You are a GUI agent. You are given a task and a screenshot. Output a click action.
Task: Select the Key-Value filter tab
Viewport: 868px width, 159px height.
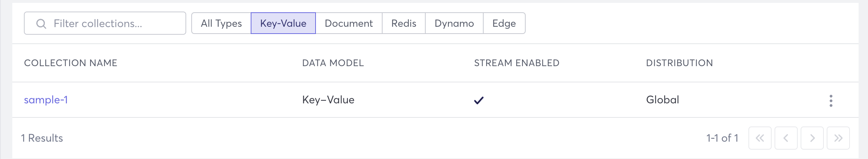[283, 23]
